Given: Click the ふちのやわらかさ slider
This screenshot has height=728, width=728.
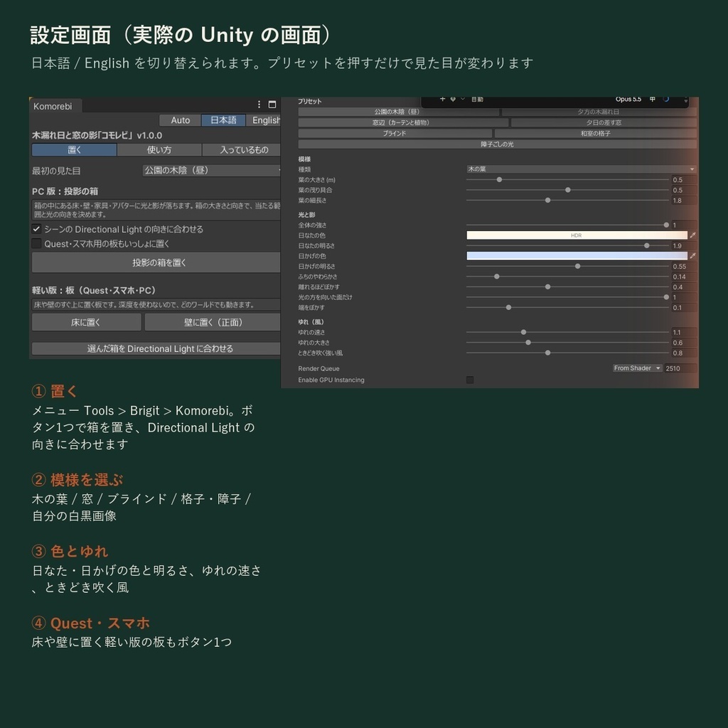Looking at the screenshot, I should (x=567, y=277).
